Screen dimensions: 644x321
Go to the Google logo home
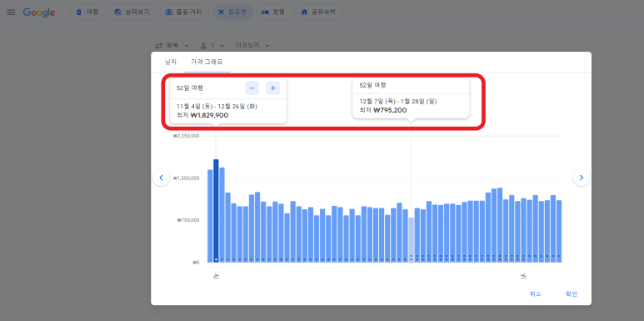[x=39, y=13]
